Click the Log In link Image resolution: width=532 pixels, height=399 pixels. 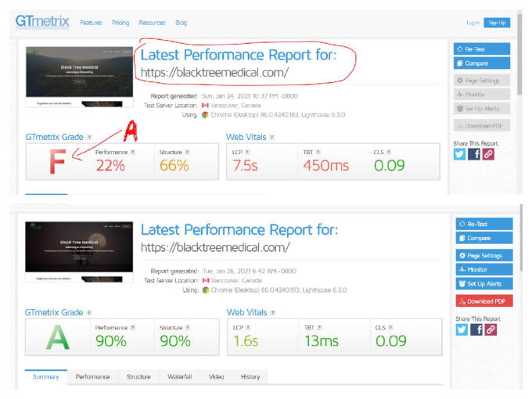click(x=473, y=23)
